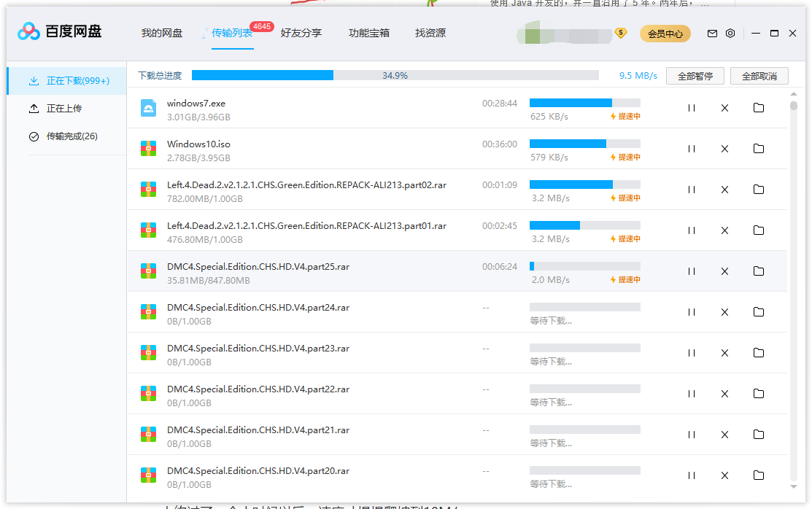Viewport: 812px width, 509px height.
Task: Open the mail notification icon
Action: click(711, 33)
